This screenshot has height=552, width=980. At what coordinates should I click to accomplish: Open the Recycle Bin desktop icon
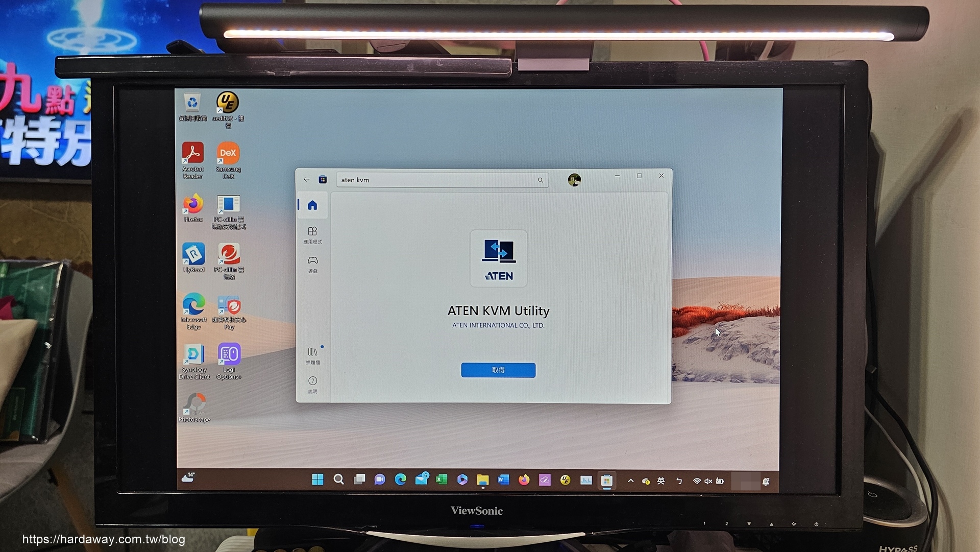[192, 108]
